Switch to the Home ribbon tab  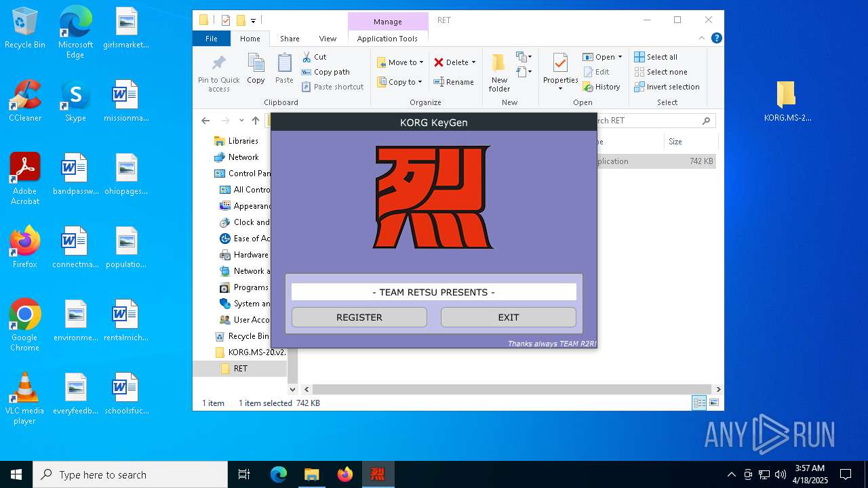(x=250, y=39)
